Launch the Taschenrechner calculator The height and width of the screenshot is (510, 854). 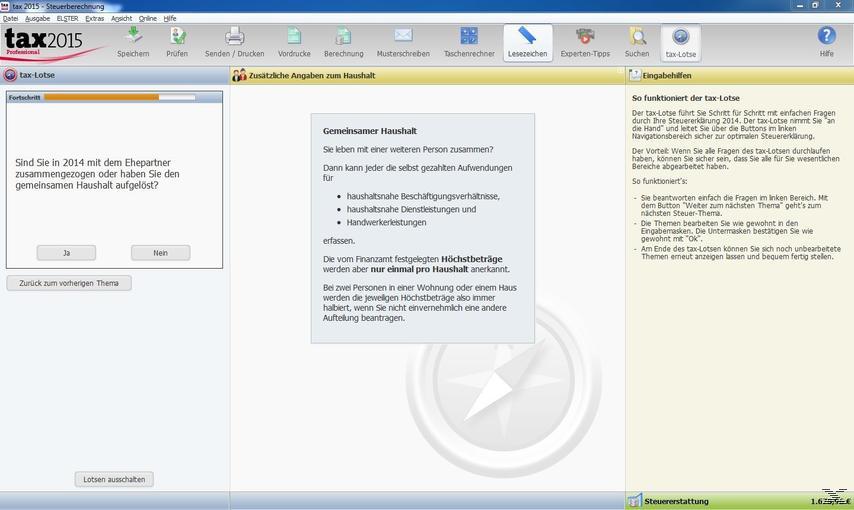coord(468,42)
